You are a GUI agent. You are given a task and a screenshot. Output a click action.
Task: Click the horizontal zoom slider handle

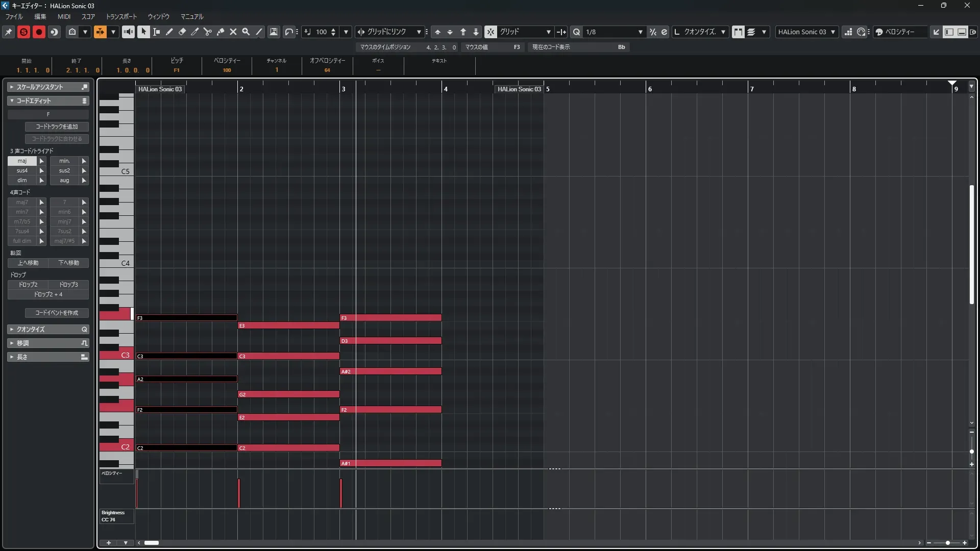click(948, 543)
